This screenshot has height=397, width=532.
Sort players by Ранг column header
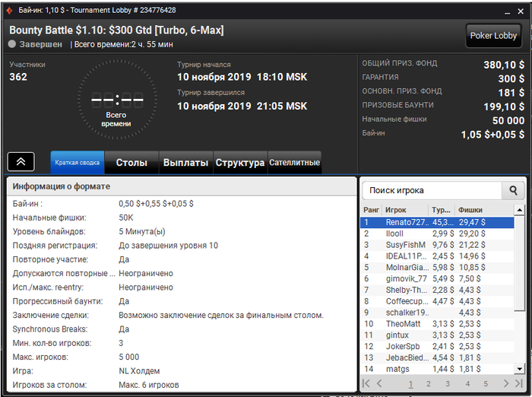click(371, 210)
